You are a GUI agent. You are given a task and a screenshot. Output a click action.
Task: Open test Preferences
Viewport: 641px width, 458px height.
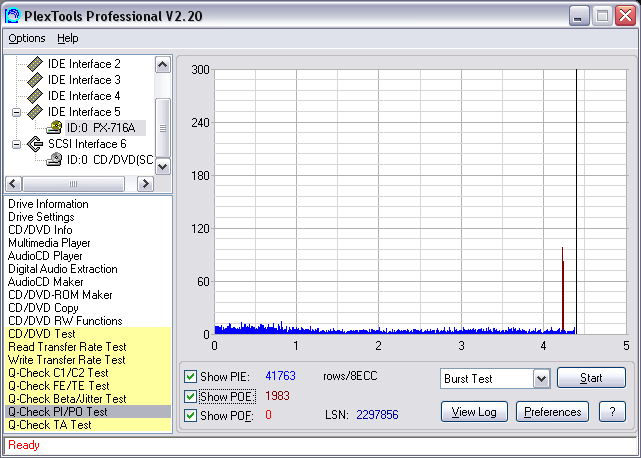(x=552, y=412)
